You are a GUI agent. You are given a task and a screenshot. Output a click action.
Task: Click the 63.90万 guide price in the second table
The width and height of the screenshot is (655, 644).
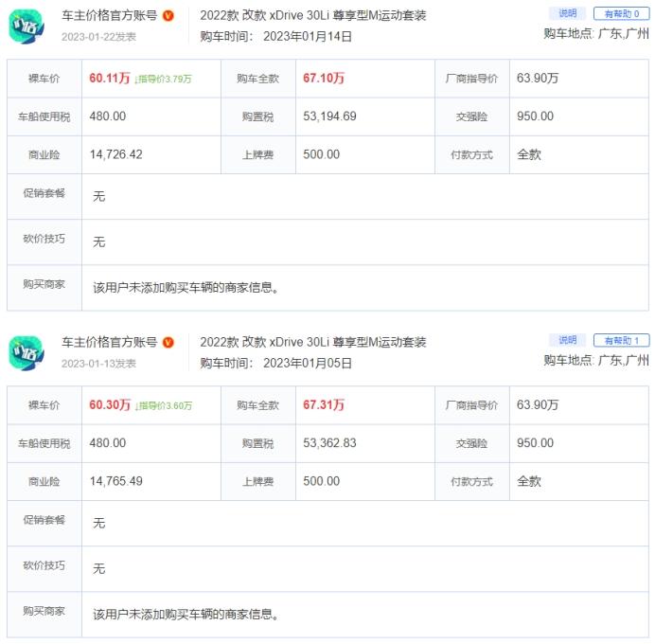(x=538, y=405)
